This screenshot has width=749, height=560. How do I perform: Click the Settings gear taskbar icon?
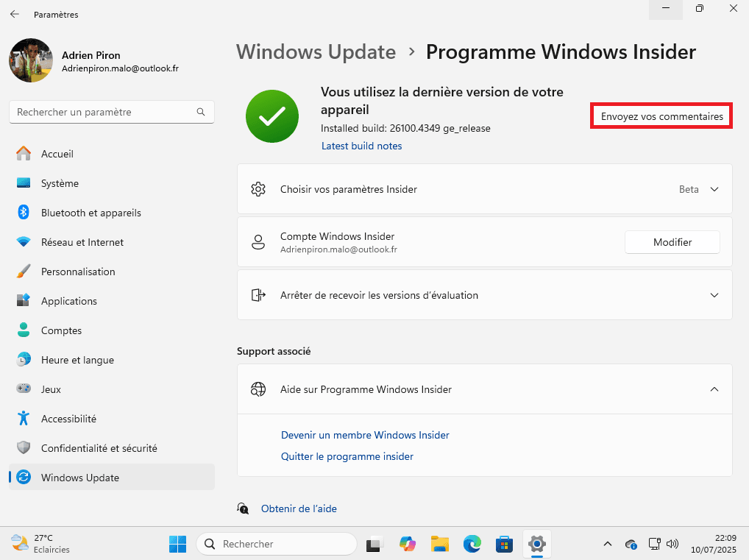click(x=537, y=544)
